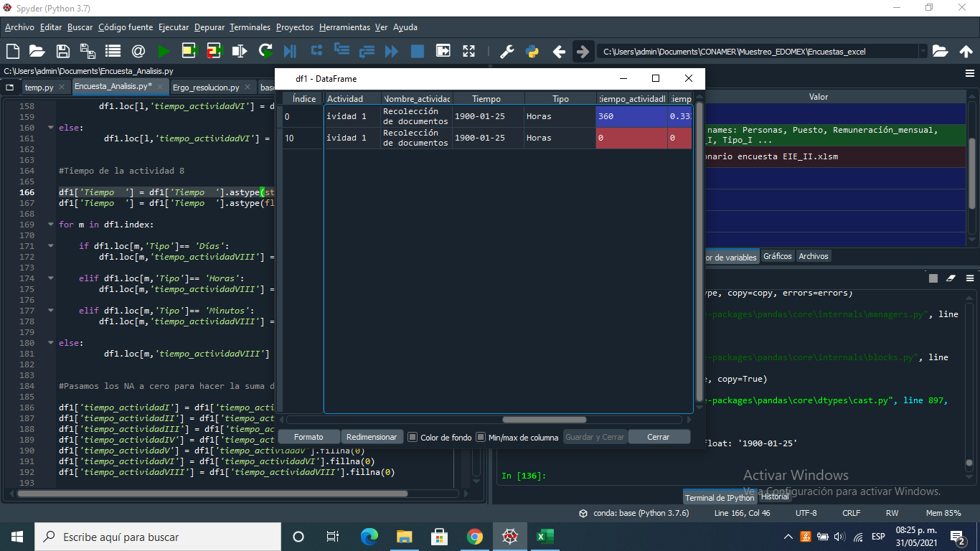This screenshot has height=551, width=980.
Task: Browse editor tabs icon
Action: pos(10,88)
